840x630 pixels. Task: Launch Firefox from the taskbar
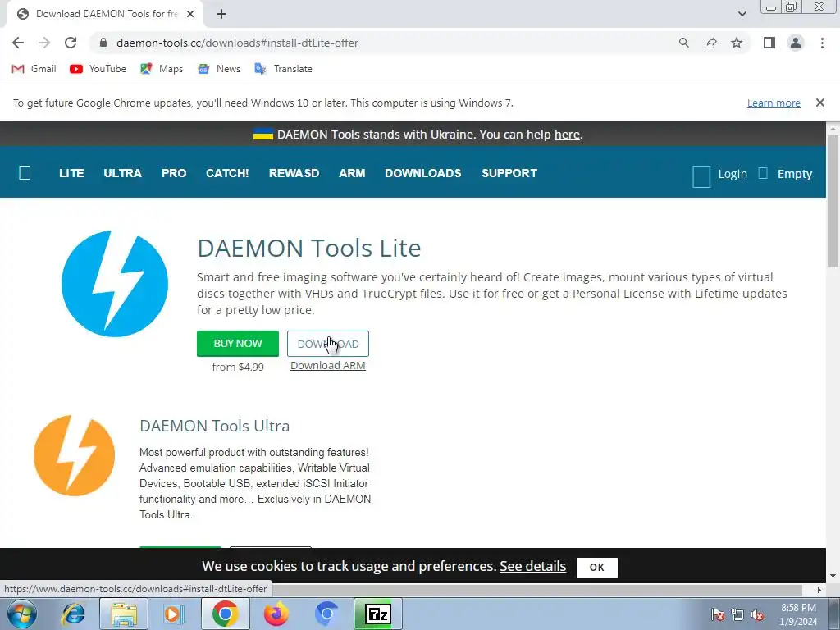point(276,614)
